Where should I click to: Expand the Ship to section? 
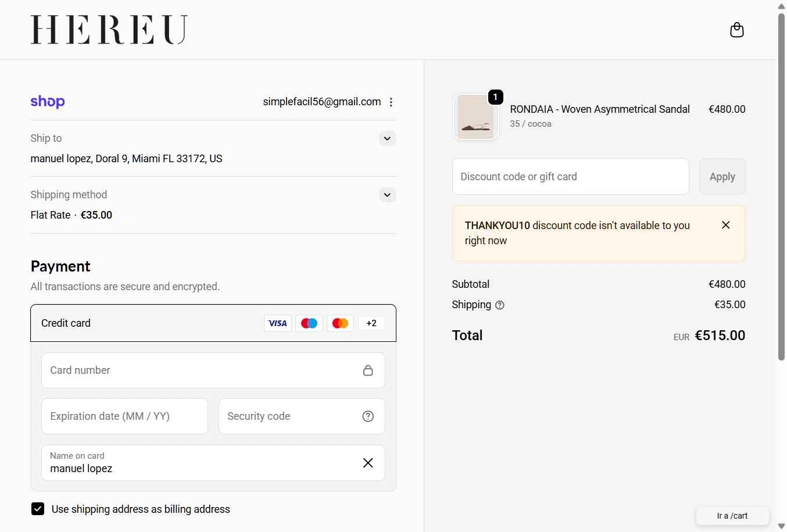pyautogui.click(x=387, y=138)
